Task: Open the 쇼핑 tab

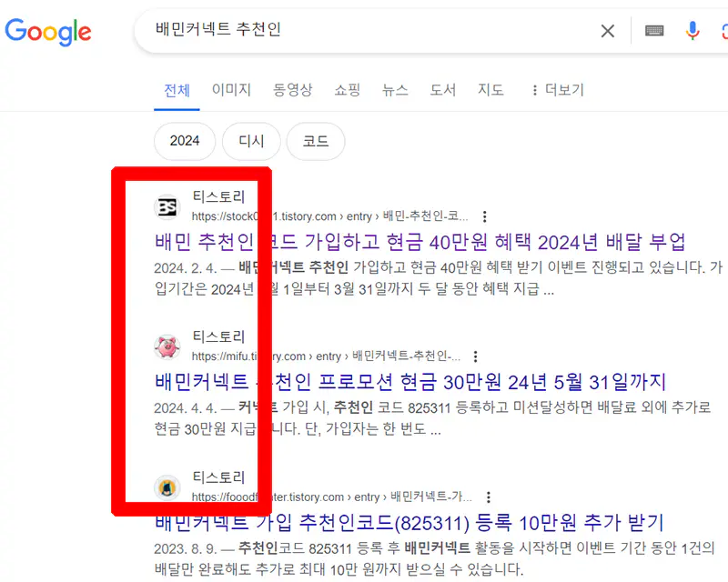Action: click(348, 89)
